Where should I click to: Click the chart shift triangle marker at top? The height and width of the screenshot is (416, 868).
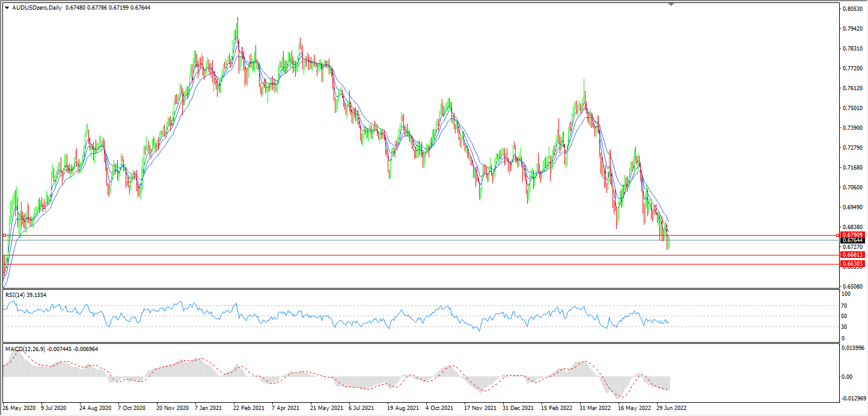[671, 4]
